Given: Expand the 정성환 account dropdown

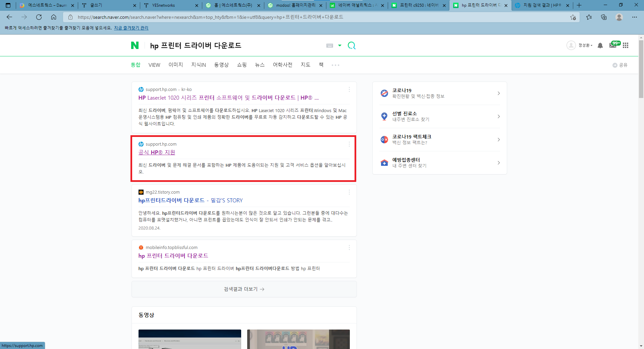Looking at the screenshot, I should (x=585, y=45).
